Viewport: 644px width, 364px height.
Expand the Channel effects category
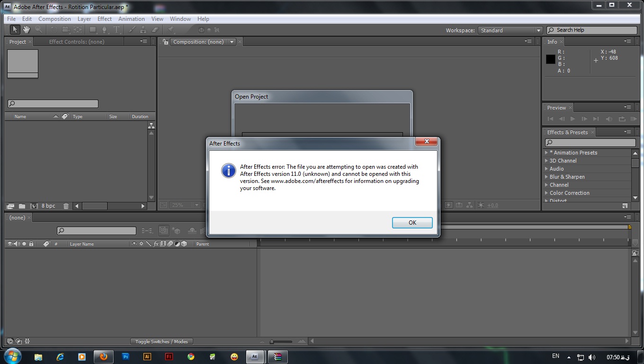[x=546, y=185]
